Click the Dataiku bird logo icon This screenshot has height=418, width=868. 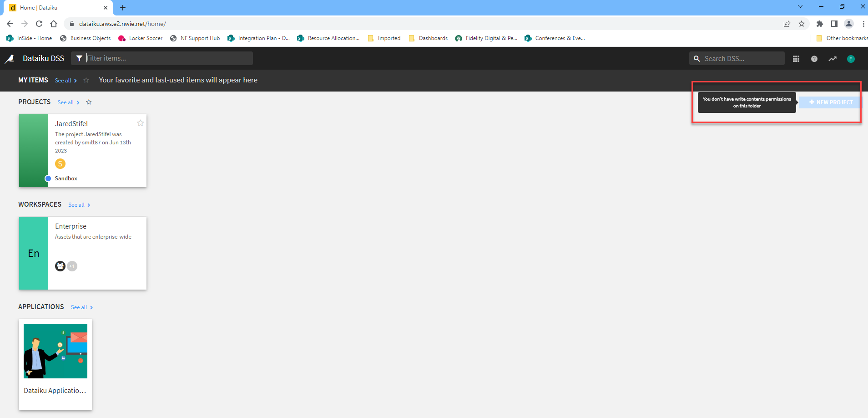[x=10, y=59]
